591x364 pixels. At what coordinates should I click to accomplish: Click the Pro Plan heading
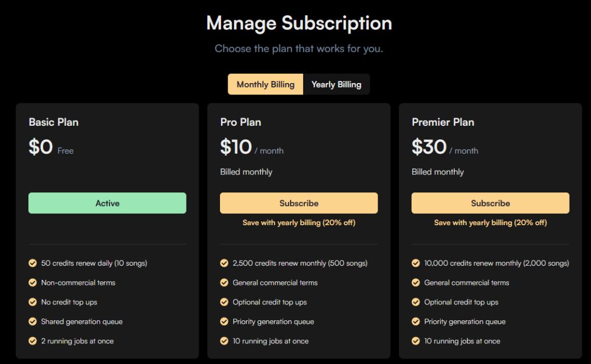(240, 122)
